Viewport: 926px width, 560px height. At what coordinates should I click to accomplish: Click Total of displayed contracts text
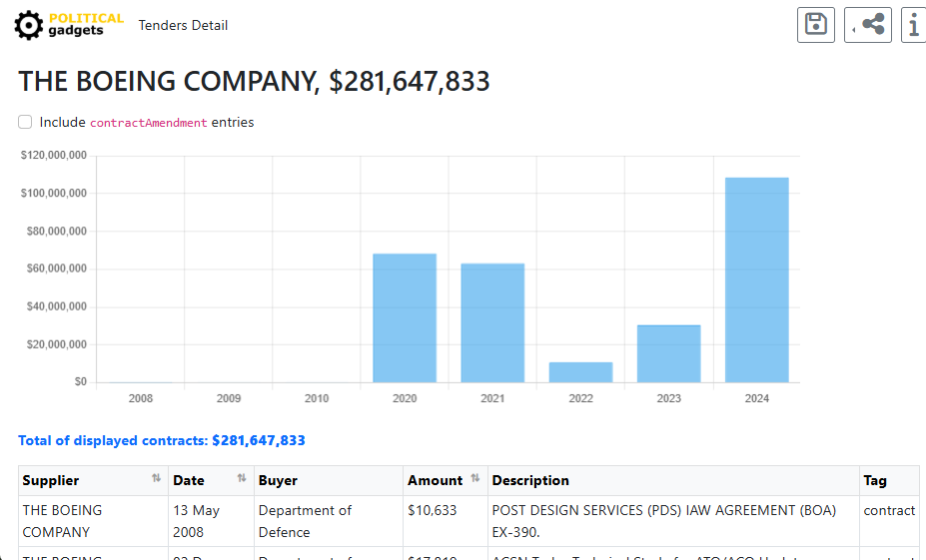point(162,441)
